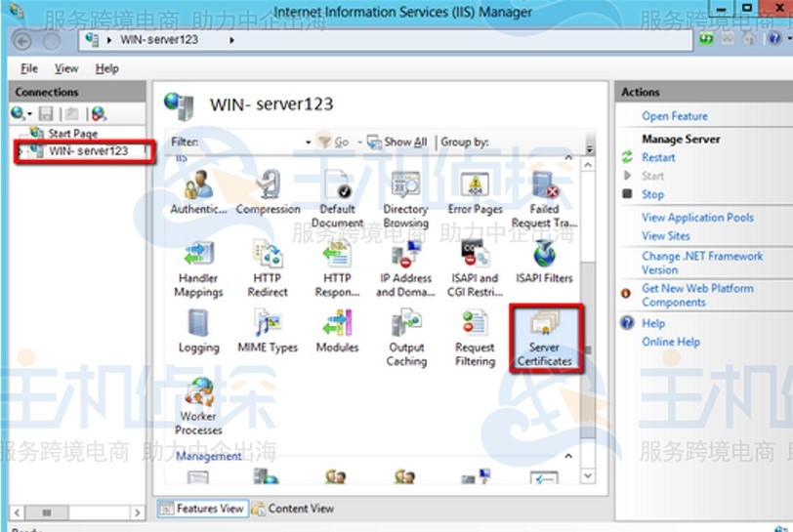Collapse the Management section chevron

pos(568,456)
